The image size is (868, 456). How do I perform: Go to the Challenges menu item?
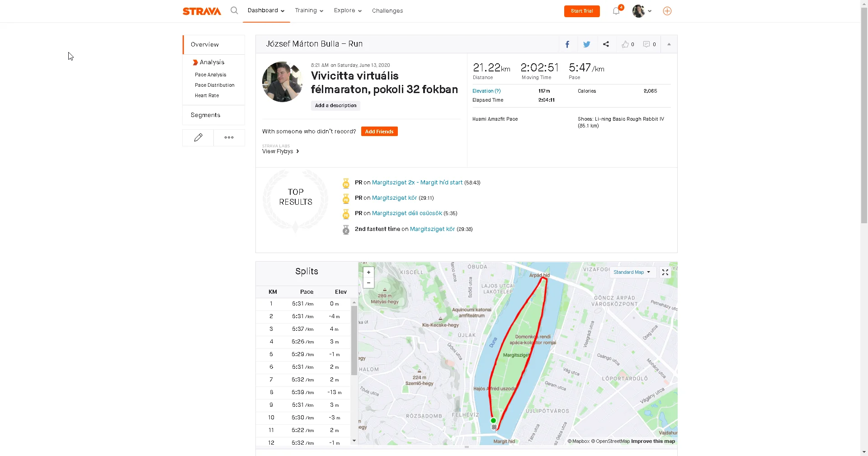click(x=387, y=11)
